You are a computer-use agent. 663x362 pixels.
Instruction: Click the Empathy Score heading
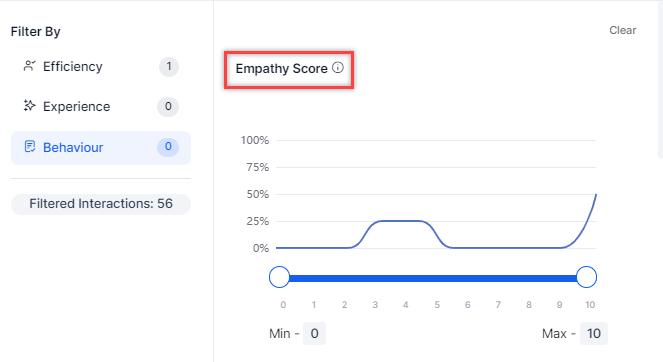tap(282, 69)
